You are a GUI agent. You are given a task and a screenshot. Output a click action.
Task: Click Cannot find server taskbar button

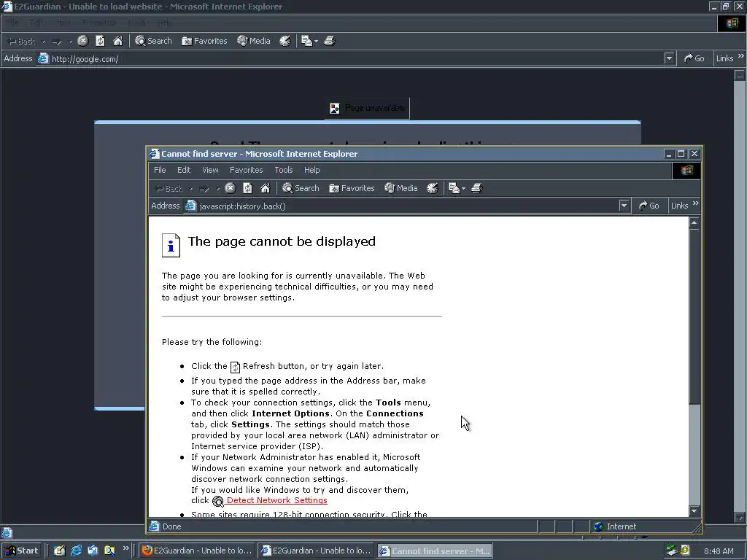click(x=435, y=551)
